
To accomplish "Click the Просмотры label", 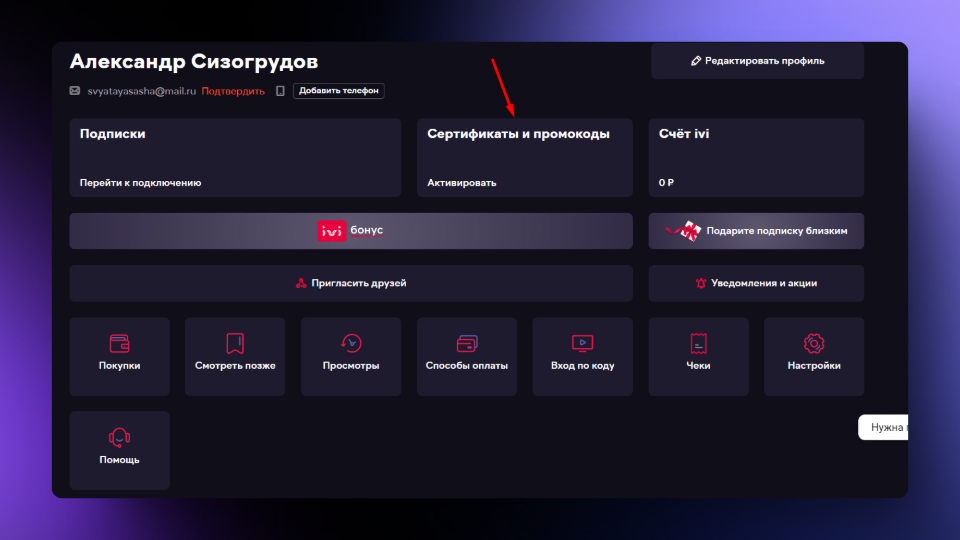I will (x=351, y=366).
